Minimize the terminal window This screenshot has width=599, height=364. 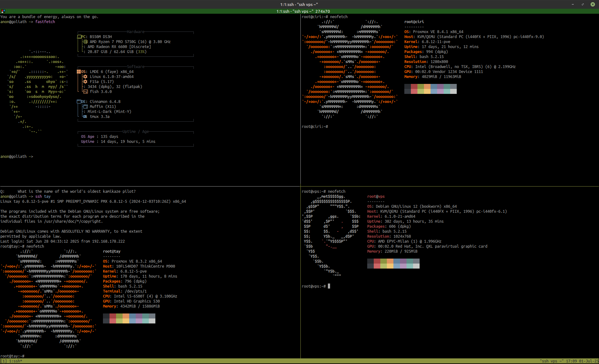click(x=573, y=4)
